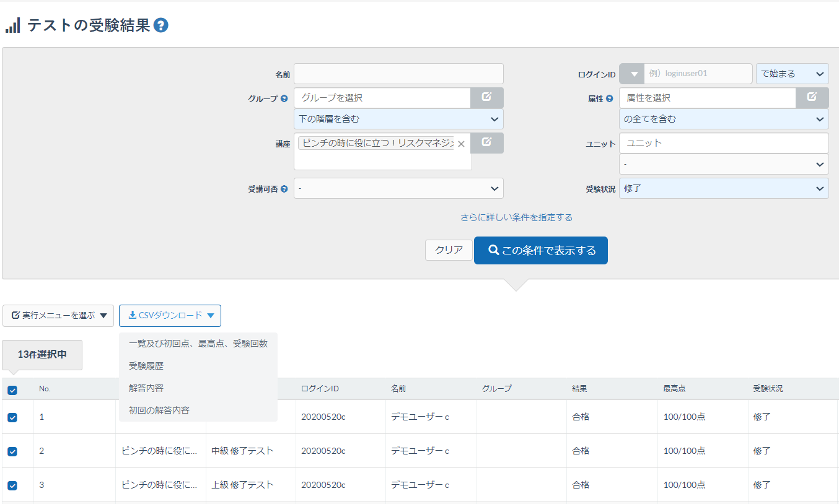The width and height of the screenshot is (839, 504).
Task: Click the ユニット input field
Action: (x=724, y=143)
